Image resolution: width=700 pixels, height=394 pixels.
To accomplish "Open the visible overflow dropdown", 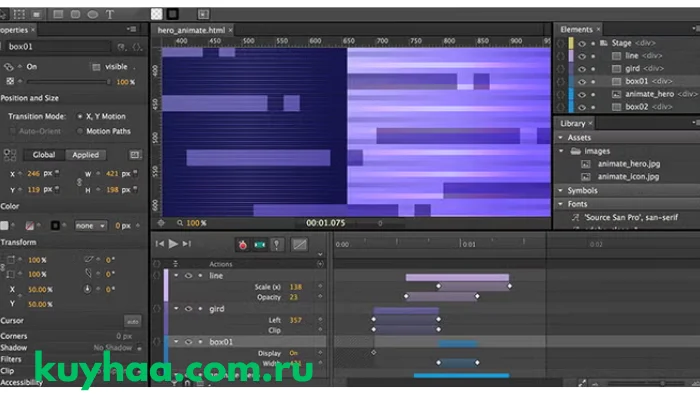I will click(x=116, y=67).
